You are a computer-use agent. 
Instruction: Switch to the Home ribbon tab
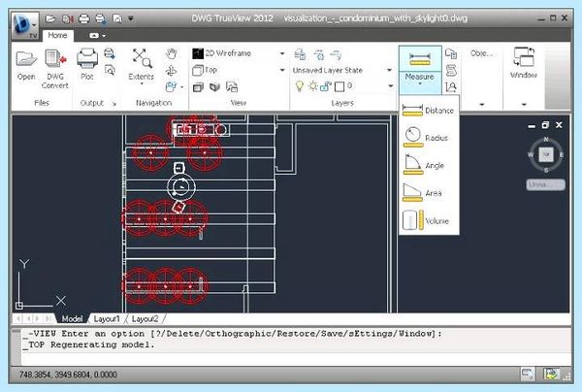[x=57, y=35]
